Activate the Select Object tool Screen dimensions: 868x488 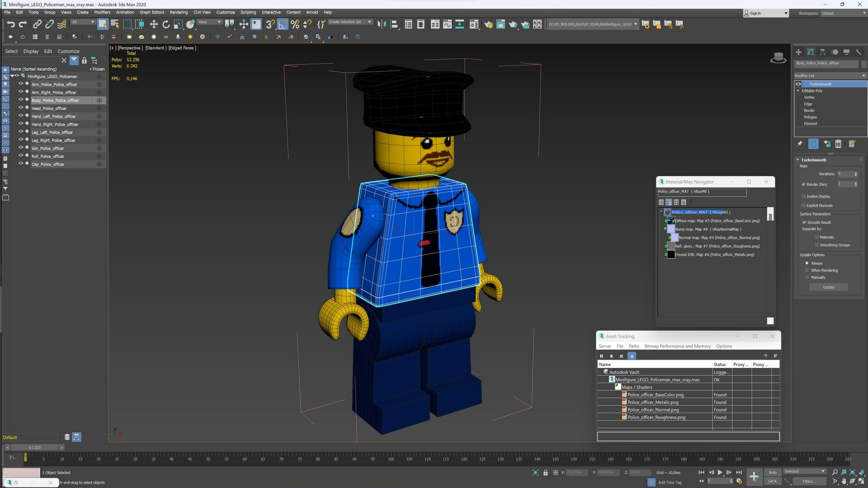coord(103,24)
